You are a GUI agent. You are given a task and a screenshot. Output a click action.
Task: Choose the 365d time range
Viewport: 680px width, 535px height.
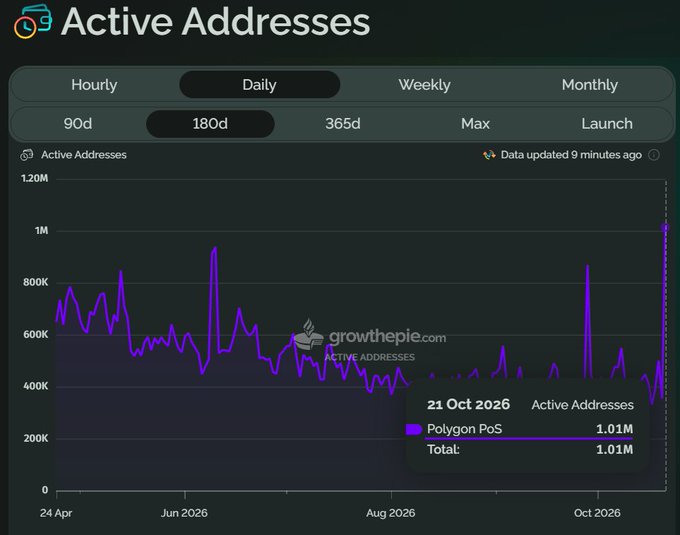[x=343, y=124]
